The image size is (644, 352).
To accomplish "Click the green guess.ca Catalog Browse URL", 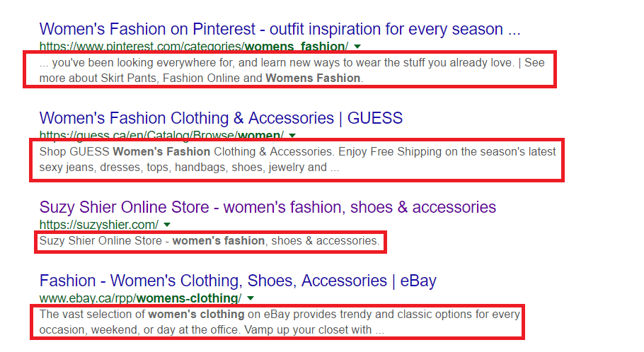I will click(161, 135).
